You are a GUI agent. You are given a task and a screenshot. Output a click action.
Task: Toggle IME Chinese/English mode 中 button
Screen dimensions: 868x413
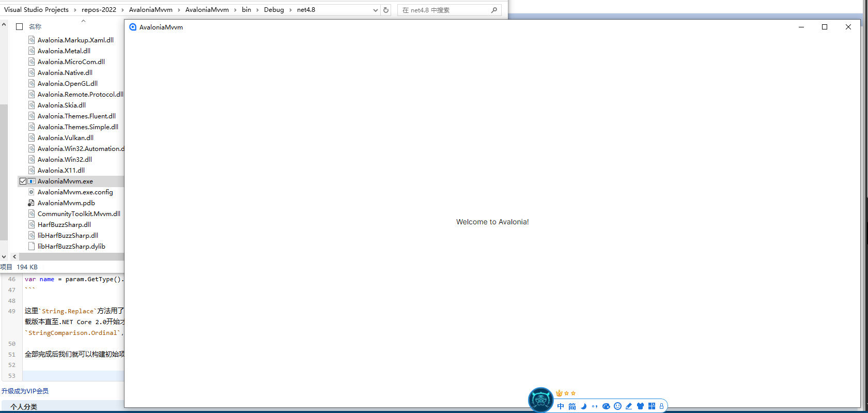click(x=561, y=406)
